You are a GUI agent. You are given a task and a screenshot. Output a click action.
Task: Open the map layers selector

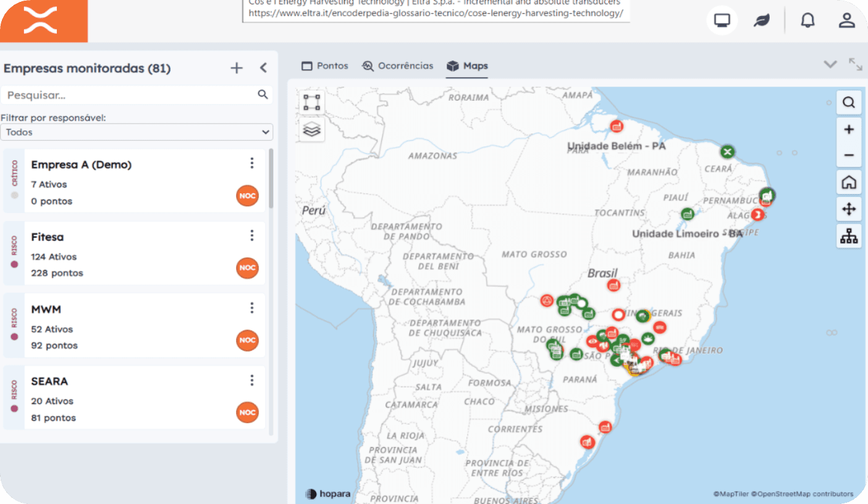312,130
